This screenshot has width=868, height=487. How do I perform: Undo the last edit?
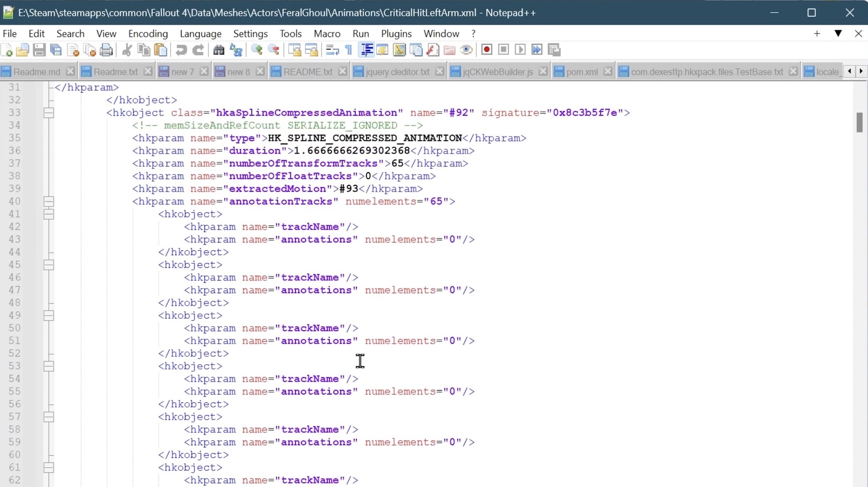[182, 50]
